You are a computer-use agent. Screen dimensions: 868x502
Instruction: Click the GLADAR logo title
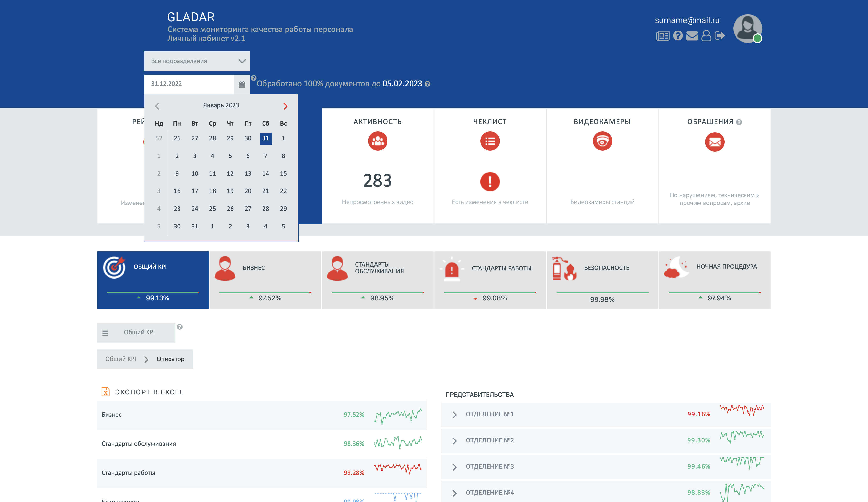(x=191, y=17)
